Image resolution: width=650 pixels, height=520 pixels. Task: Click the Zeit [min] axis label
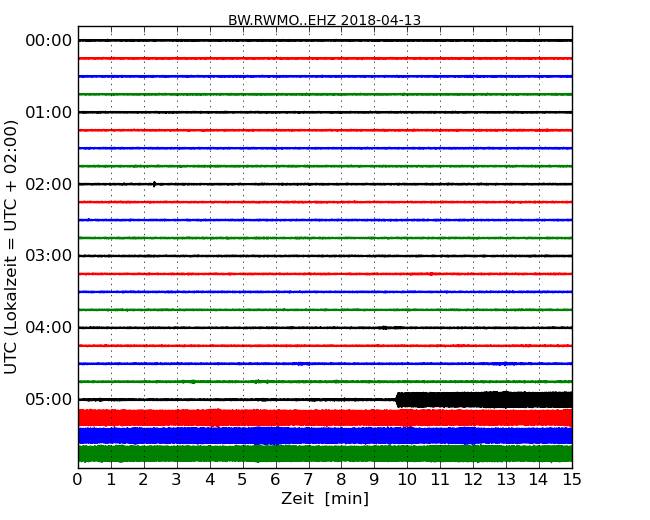click(325, 498)
